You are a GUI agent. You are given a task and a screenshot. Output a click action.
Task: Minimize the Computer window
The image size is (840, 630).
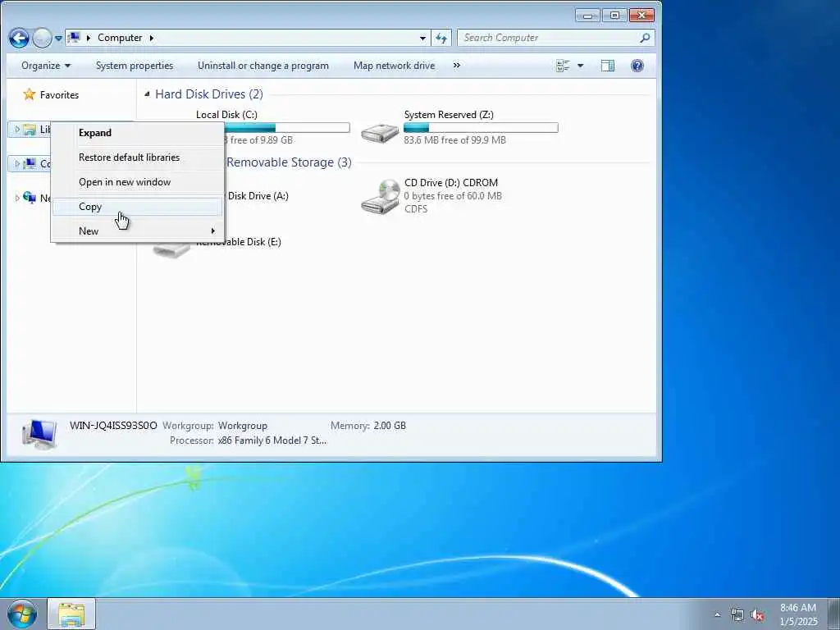[x=587, y=16]
